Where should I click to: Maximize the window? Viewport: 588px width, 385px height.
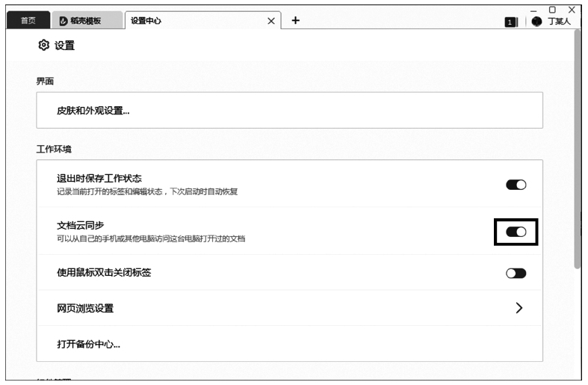pyautogui.click(x=552, y=9)
